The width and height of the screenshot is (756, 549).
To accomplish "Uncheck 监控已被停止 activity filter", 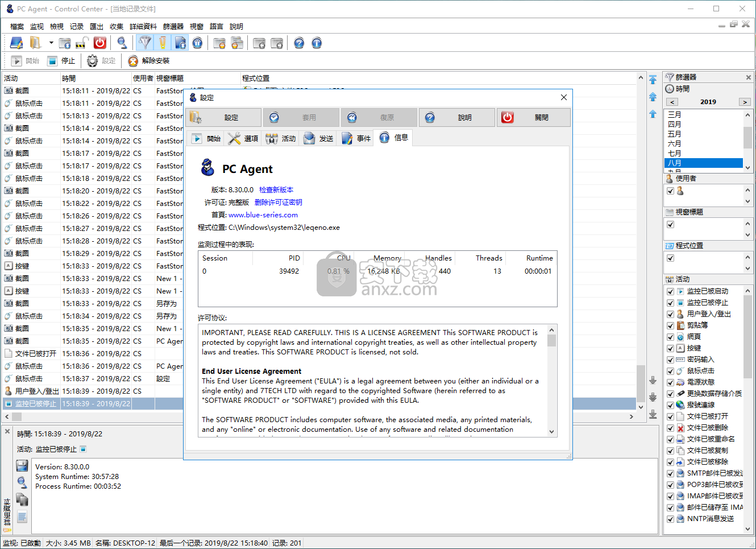I will click(x=671, y=303).
